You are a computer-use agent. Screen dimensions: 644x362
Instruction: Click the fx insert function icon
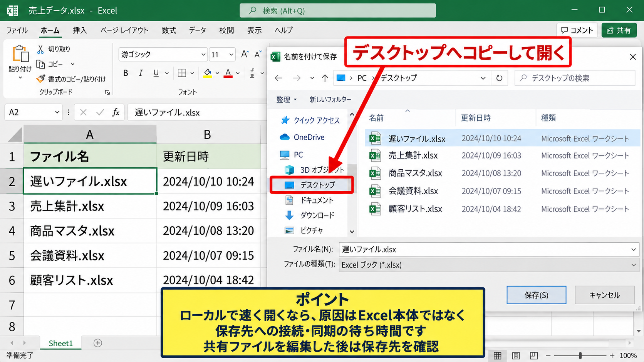pos(116,112)
